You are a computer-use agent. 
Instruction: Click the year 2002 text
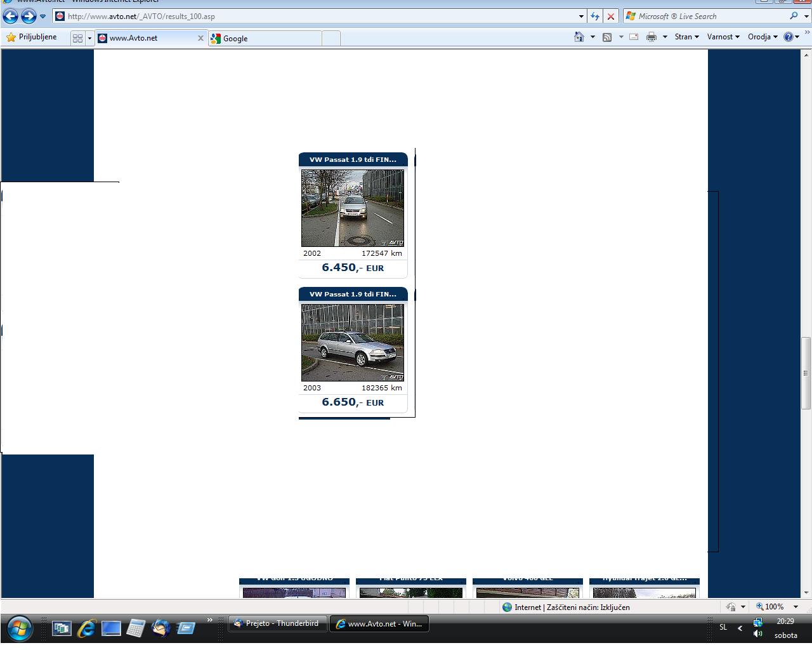[x=312, y=253]
